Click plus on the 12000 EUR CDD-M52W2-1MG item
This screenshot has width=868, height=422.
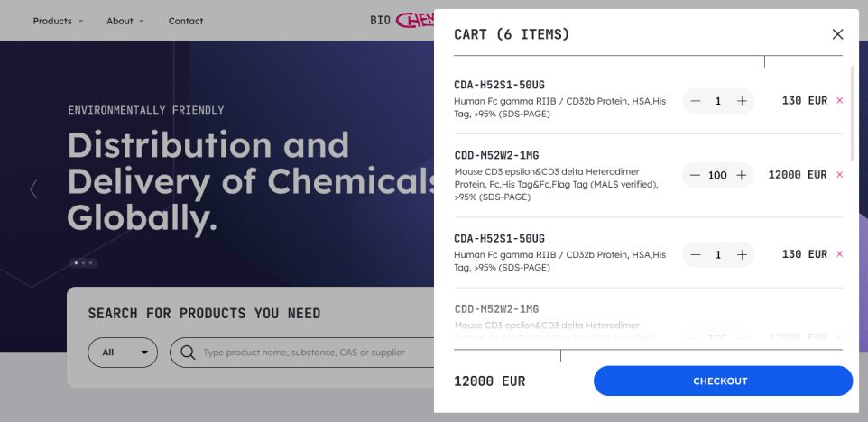coord(742,175)
